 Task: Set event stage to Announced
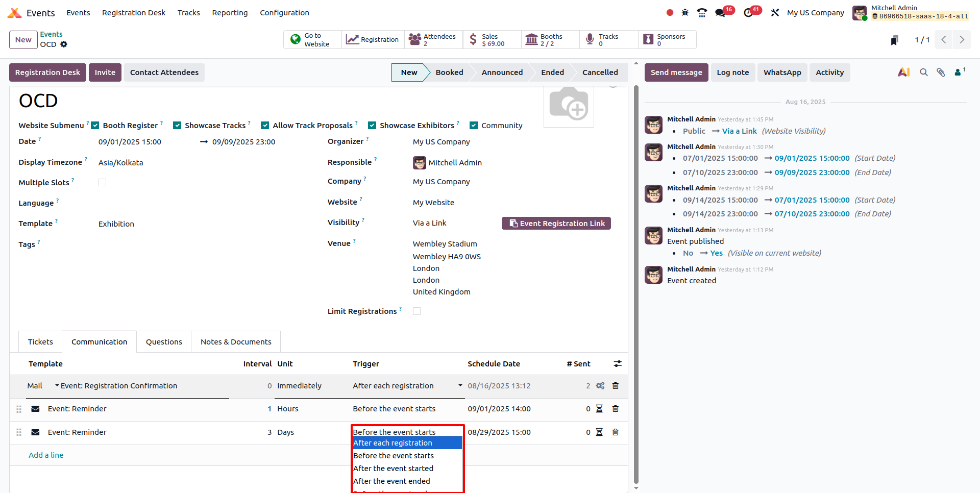click(502, 72)
